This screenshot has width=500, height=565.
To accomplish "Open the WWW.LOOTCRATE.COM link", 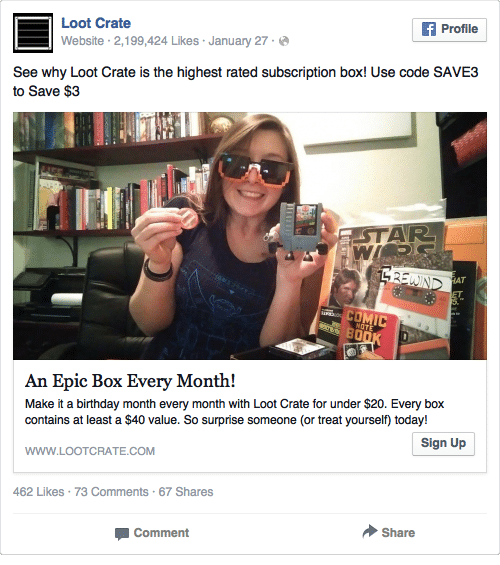I will (90, 451).
